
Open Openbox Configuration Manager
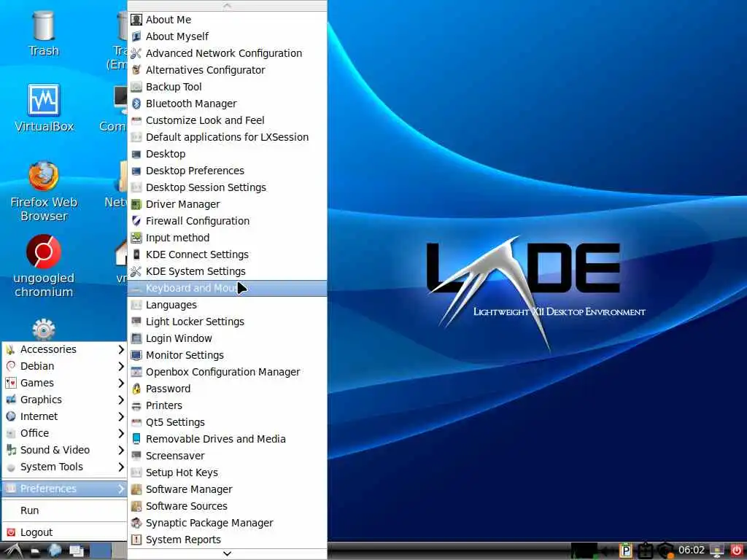[x=228, y=372]
